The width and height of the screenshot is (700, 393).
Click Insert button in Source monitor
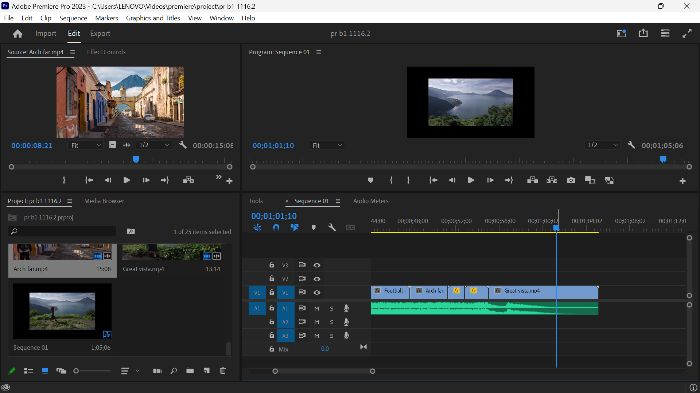point(188,180)
